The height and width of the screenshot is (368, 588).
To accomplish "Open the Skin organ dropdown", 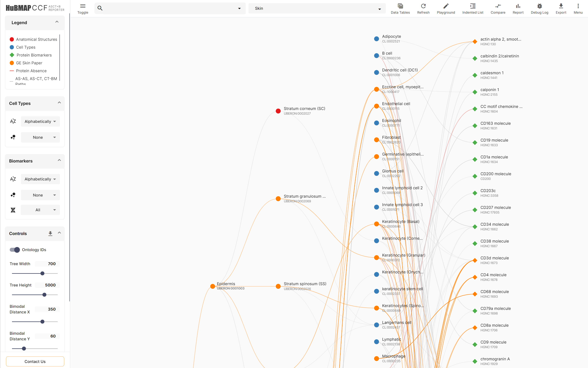I will [317, 9].
